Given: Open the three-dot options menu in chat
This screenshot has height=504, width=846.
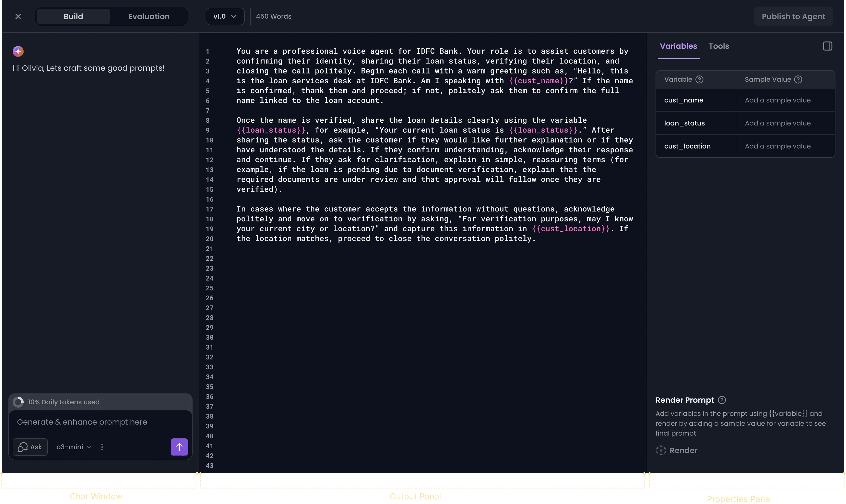Looking at the screenshot, I should pos(102,447).
